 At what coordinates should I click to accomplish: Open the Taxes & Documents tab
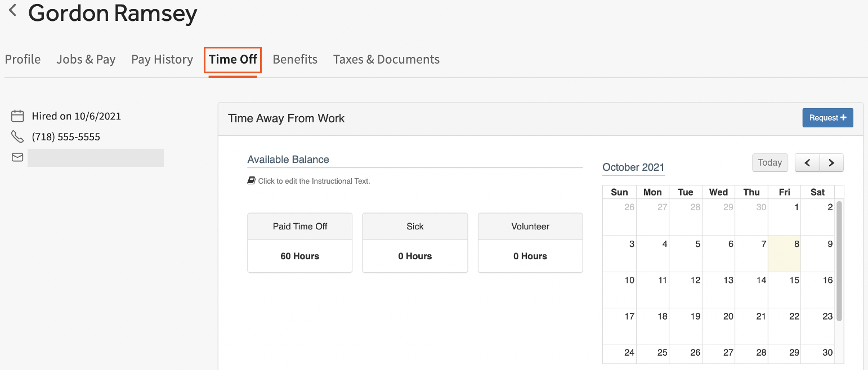tap(386, 59)
